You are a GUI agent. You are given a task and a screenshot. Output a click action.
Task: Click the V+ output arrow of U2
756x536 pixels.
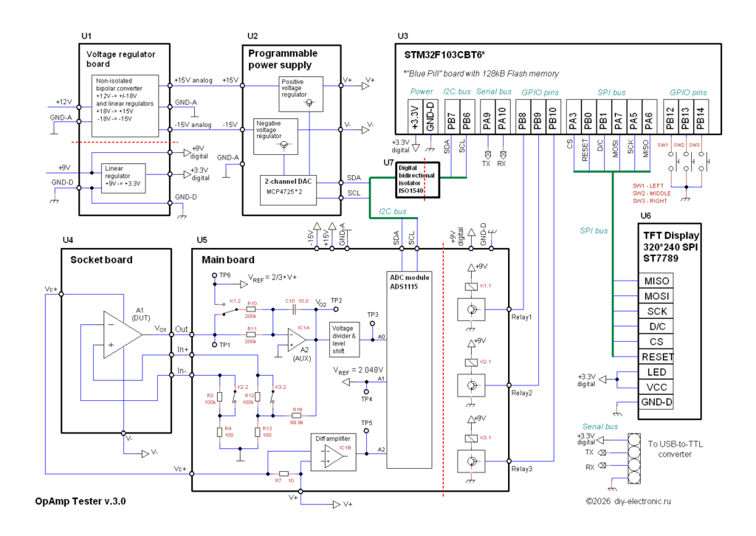point(365,86)
